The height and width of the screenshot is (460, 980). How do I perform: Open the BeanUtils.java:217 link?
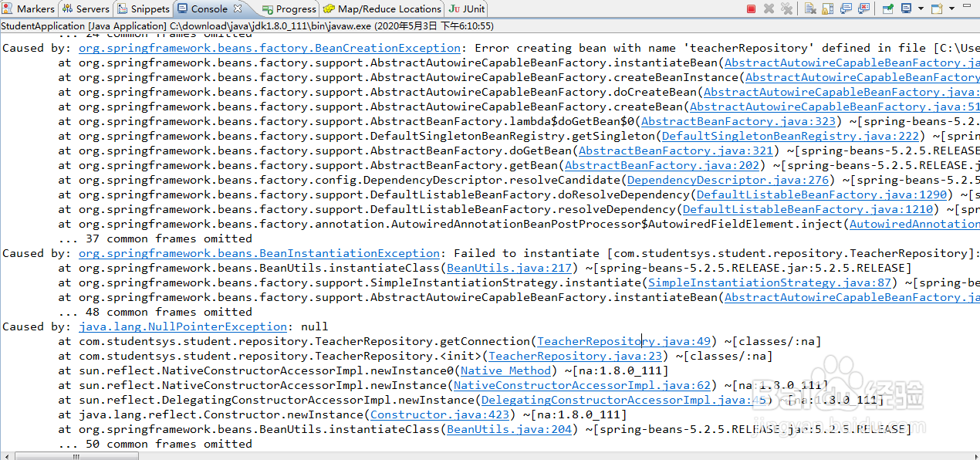(x=509, y=268)
